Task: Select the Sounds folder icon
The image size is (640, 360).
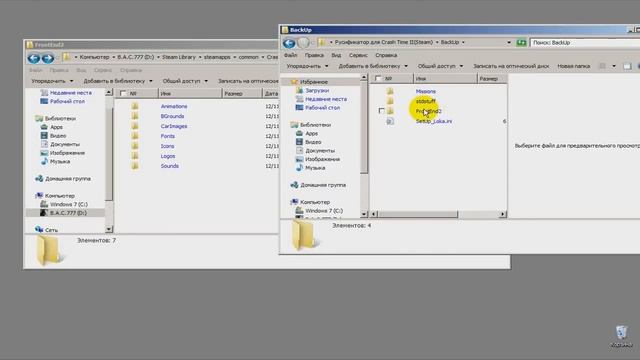Action: click(x=135, y=166)
